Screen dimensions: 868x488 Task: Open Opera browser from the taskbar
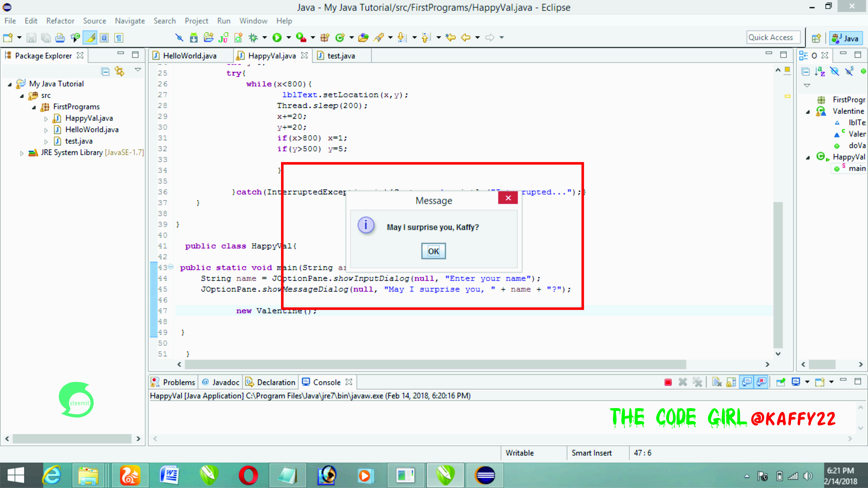248,475
